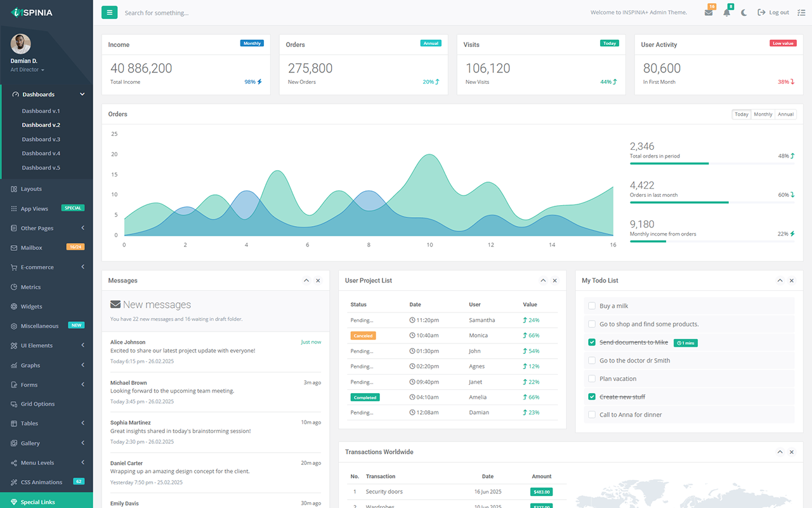Expand the Graphs submenu
This screenshot has height=508, width=812.
[82, 365]
